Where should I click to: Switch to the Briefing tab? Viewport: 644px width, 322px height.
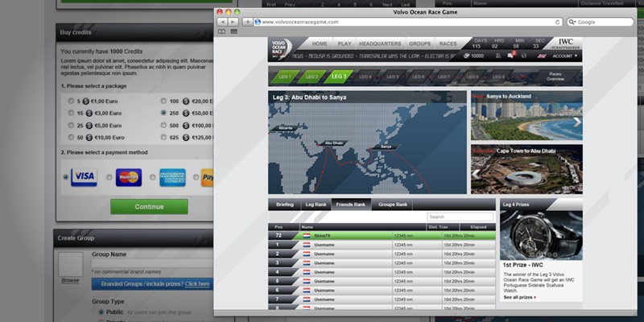point(285,204)
